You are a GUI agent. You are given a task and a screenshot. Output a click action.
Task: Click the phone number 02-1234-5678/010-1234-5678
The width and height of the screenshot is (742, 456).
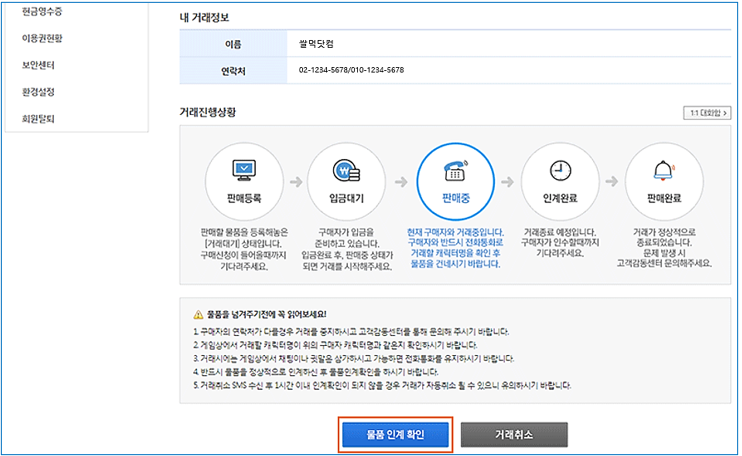pos(351,70)
